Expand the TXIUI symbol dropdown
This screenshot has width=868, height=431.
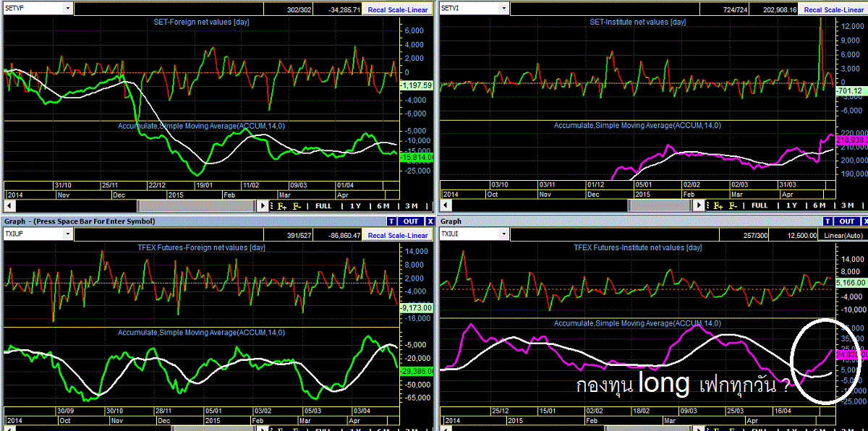[503, 234]
